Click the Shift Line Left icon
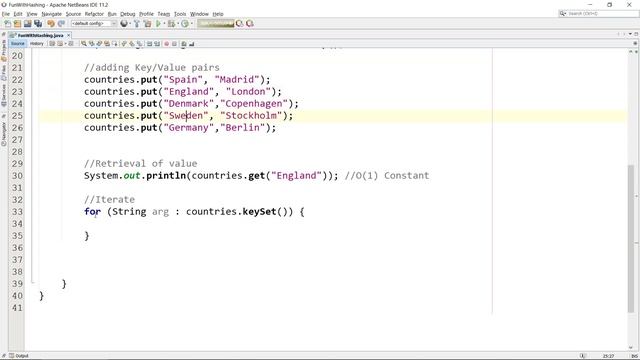The width and height of the screenshot is (640, 360). [x=149, y=44]
